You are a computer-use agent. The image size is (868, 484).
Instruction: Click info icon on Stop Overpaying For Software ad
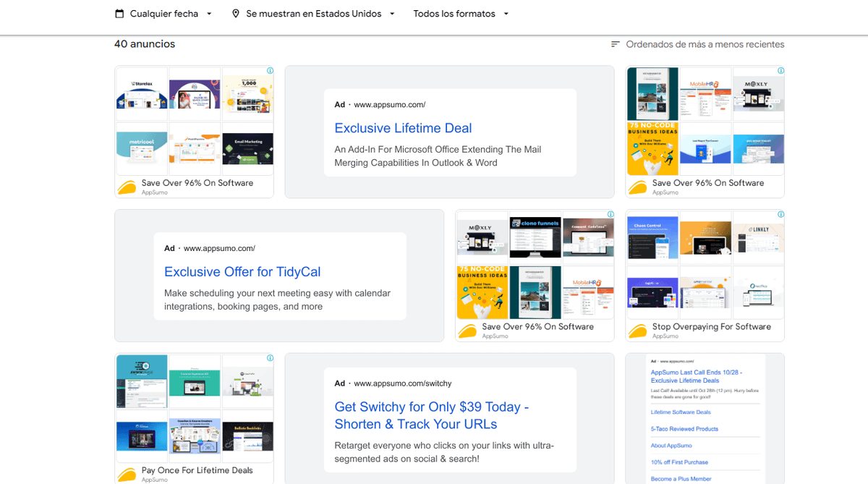780,215
